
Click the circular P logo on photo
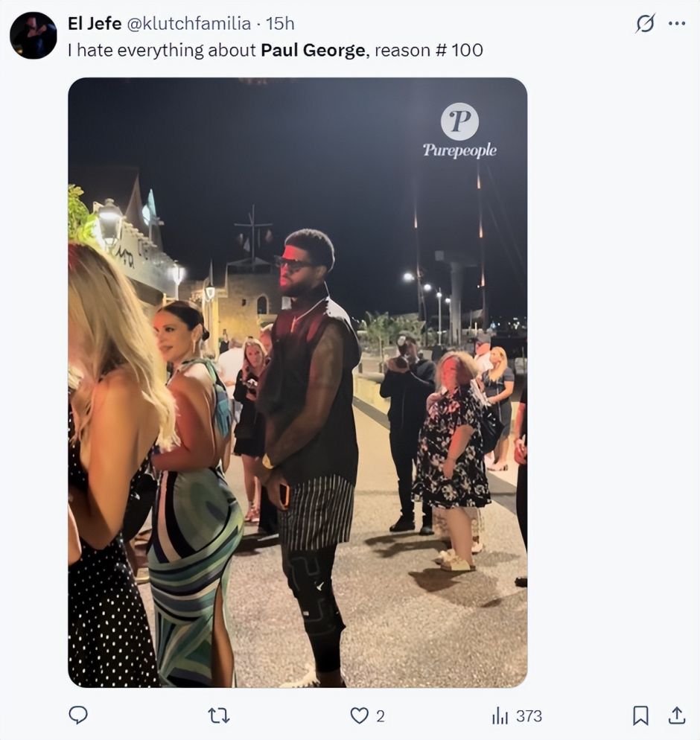point(459,121)
